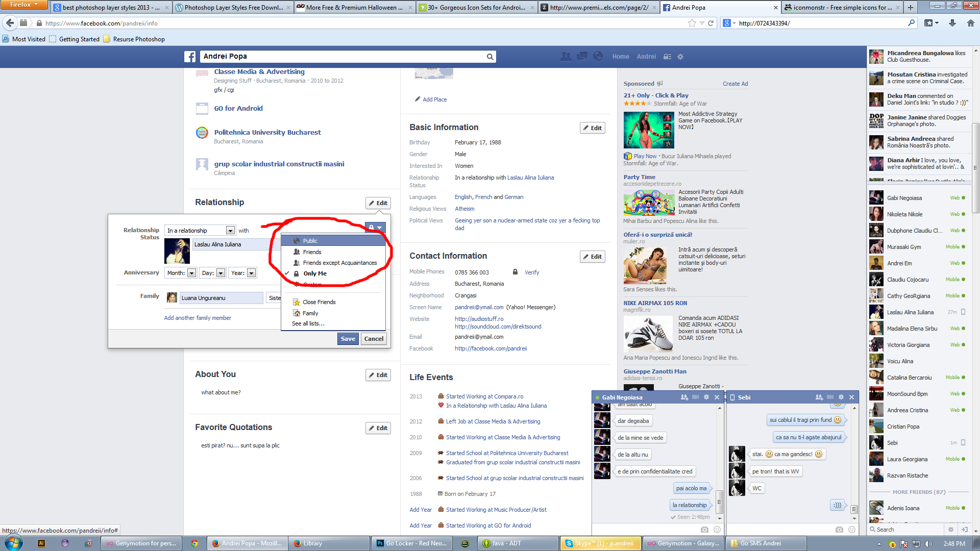Cancel the relationship edit

click(374, 339)
